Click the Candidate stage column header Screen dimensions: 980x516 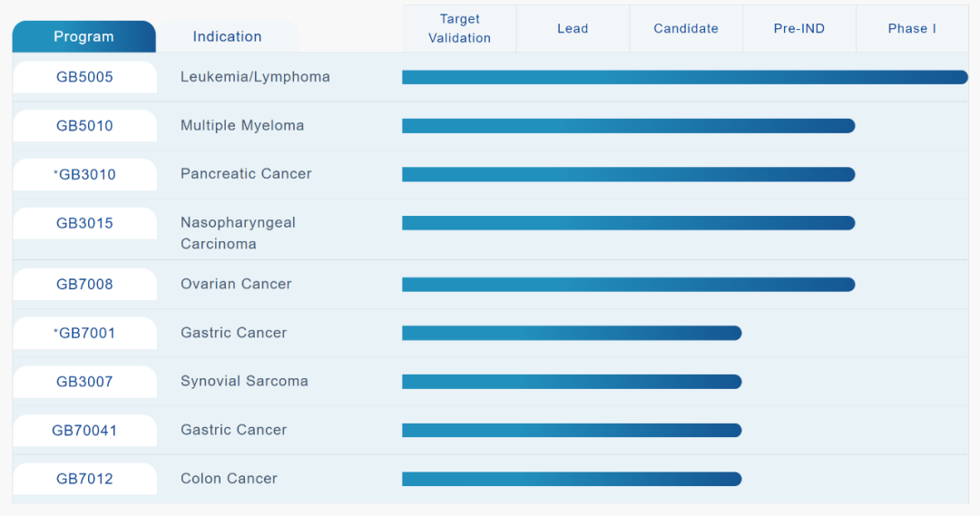click(x=686, y=29)
